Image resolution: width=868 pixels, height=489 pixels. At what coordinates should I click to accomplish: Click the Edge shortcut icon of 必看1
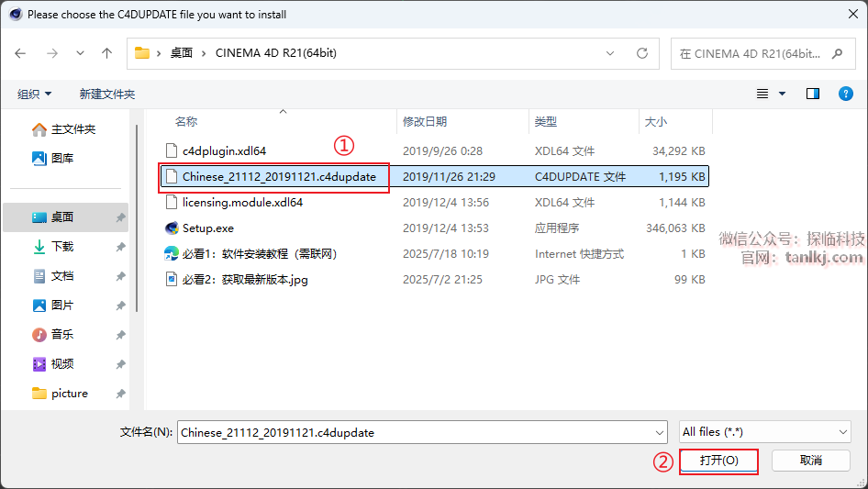click(172, 253)
